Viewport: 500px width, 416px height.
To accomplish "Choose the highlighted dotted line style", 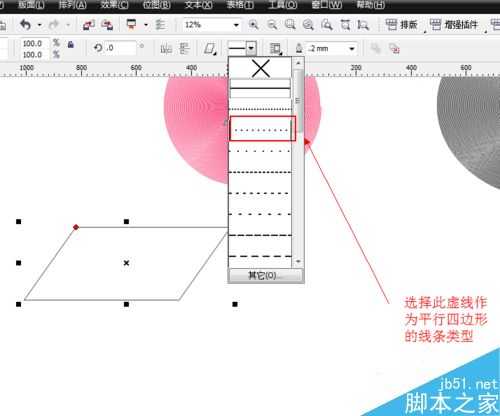I will click(262, 129).
